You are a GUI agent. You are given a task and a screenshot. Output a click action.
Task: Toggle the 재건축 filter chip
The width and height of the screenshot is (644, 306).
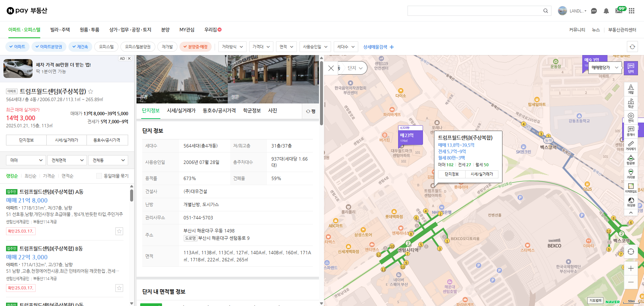80,47
